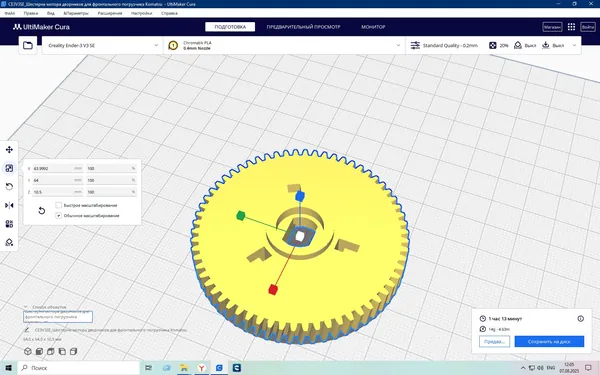The image size is (600, 375).
Task: Click the support off icon
Action: (x=518, y=46)
